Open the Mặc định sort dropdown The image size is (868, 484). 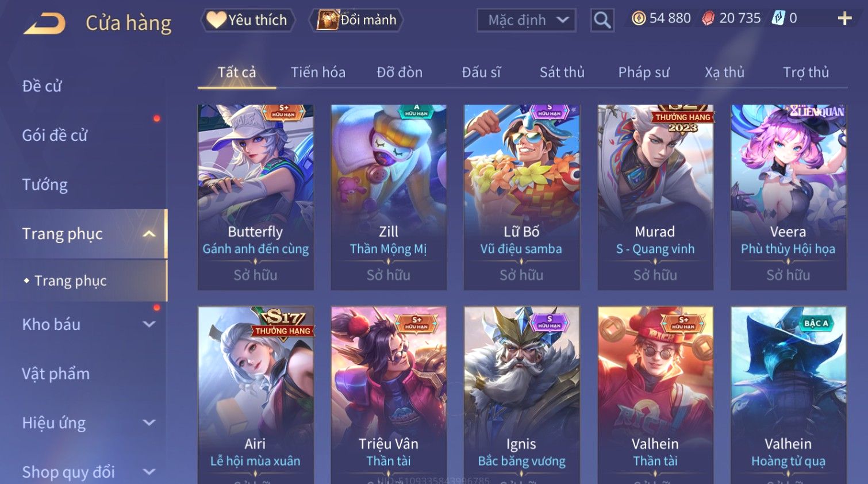[527, 20]
